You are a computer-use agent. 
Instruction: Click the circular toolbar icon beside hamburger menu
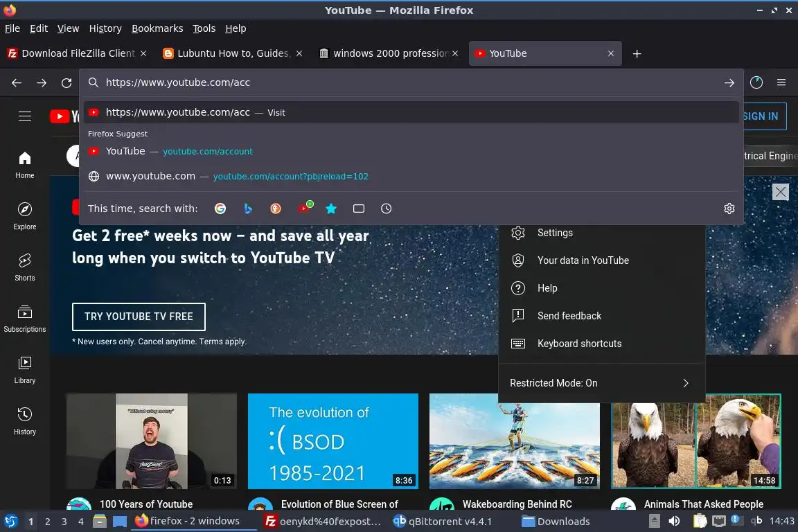point(756,82)
